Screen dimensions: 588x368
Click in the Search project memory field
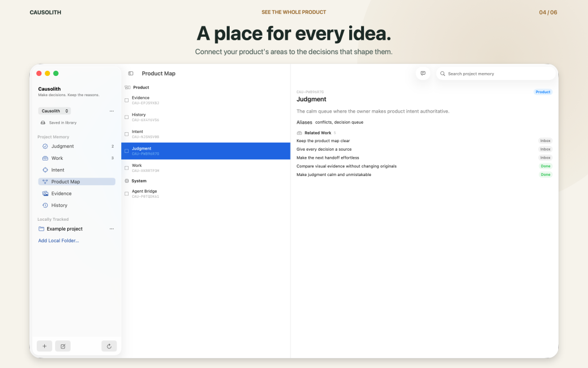pyautogui.click(x=496, y=74)
